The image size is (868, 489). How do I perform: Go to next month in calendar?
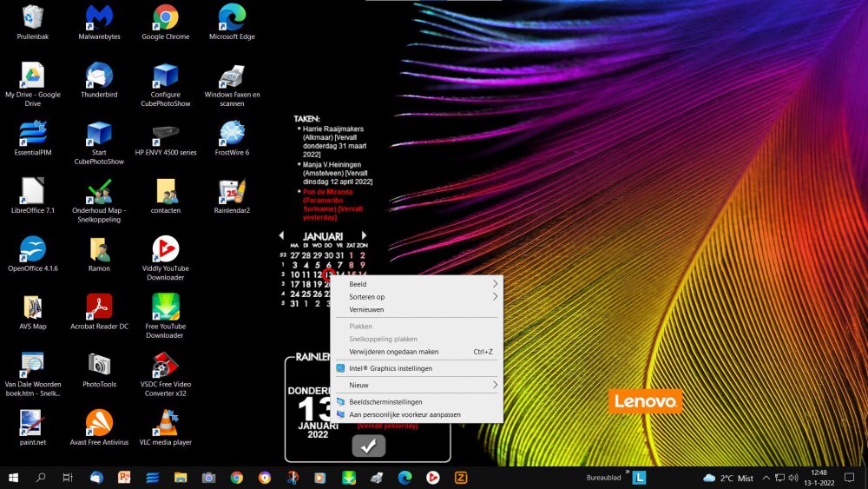click(364, 235)
